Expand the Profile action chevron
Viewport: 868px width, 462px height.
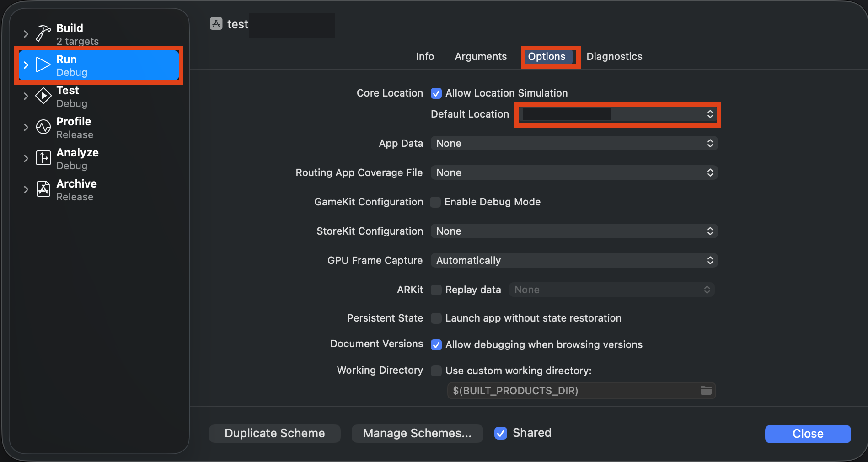pos(26,127)
